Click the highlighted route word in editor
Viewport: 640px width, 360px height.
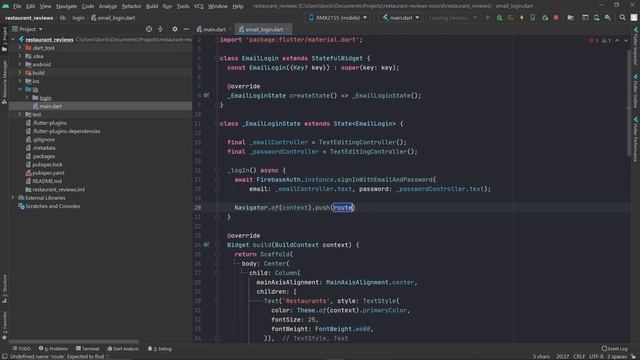342,207
